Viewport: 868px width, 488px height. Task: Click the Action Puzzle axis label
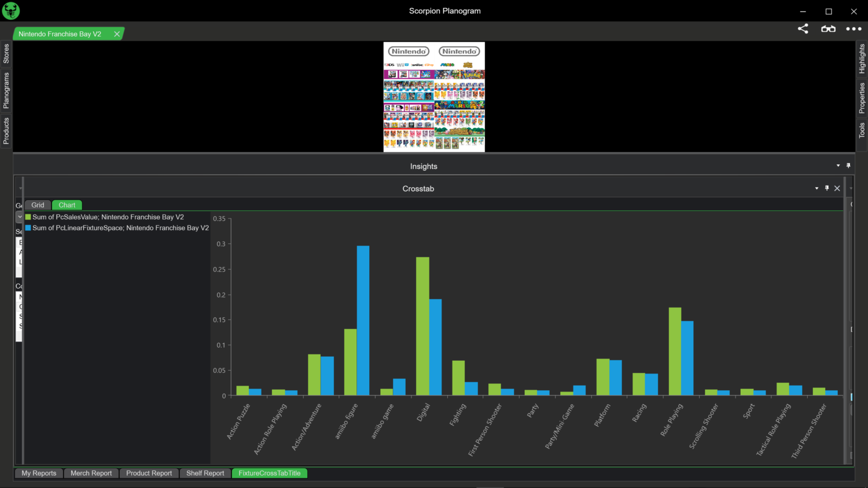tap(238, 422)
